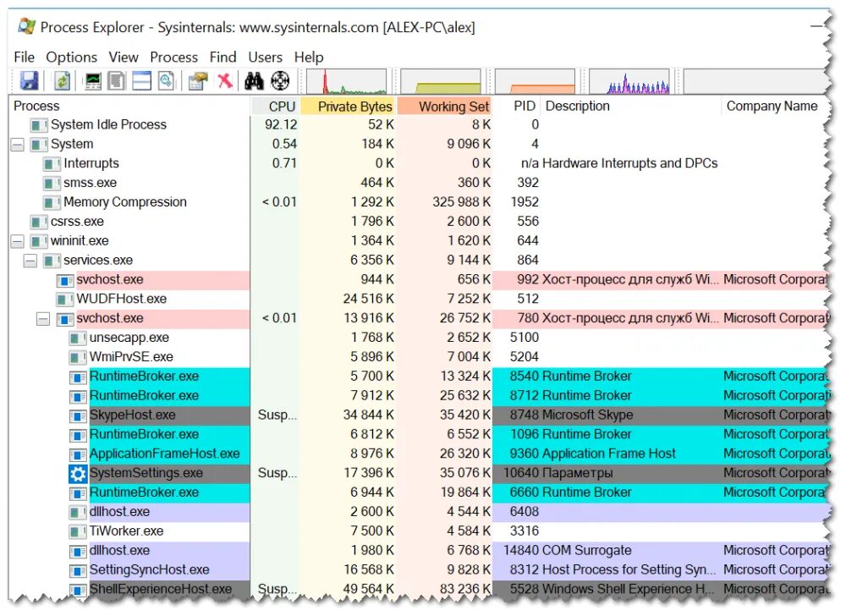Viewport: 846px width, 616px height.
Task: Click the 325 988 K working set value
Action: coord(461,203)
